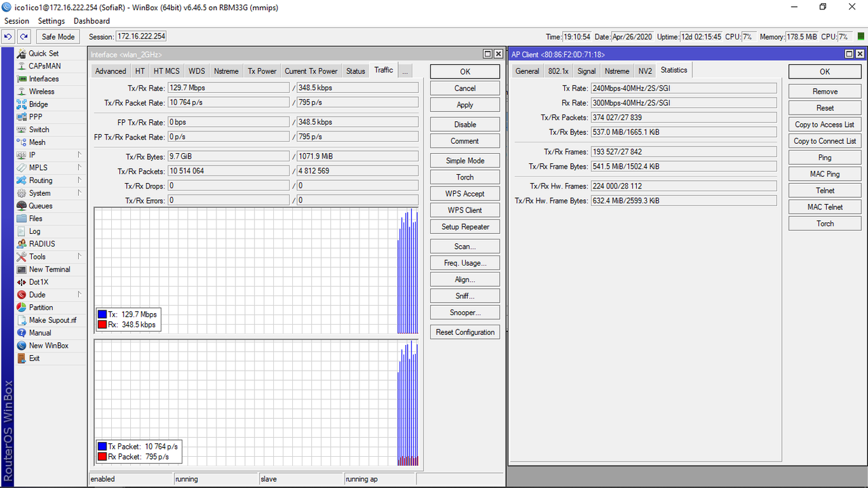Click the Tx Rate value field
This screenshot has height=488, width=868.
(x=684, y=88)
